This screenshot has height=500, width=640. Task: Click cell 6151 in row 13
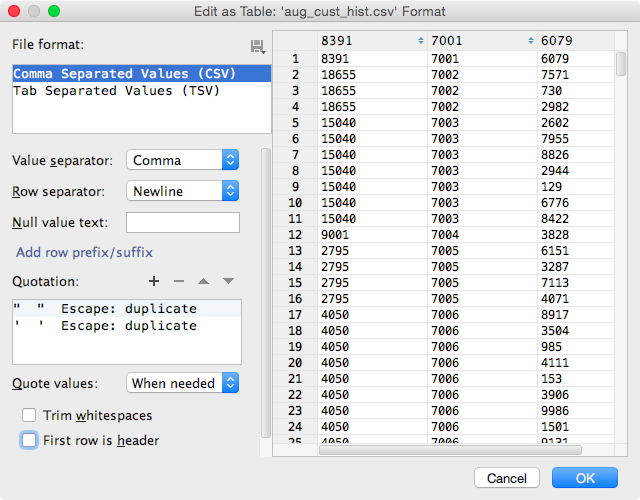(576, 251)
